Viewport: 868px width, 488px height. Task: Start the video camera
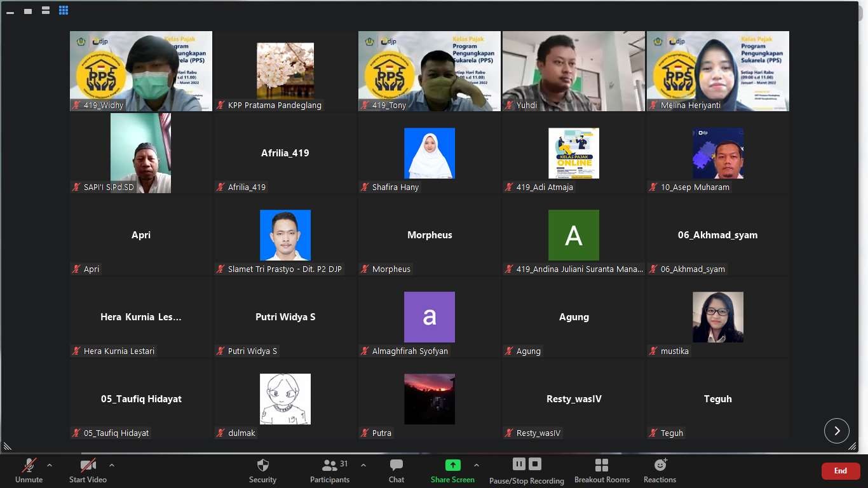(x=88, y=470)
